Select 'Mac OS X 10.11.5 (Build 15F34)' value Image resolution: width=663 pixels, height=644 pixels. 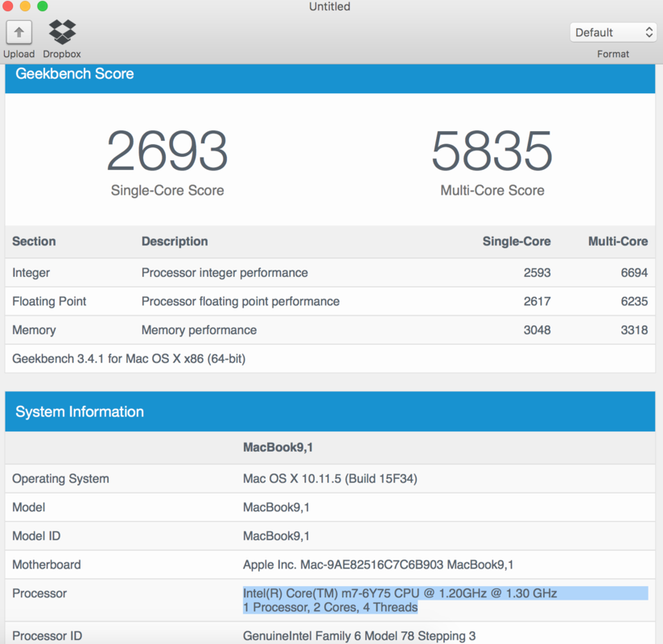(330, 478)
